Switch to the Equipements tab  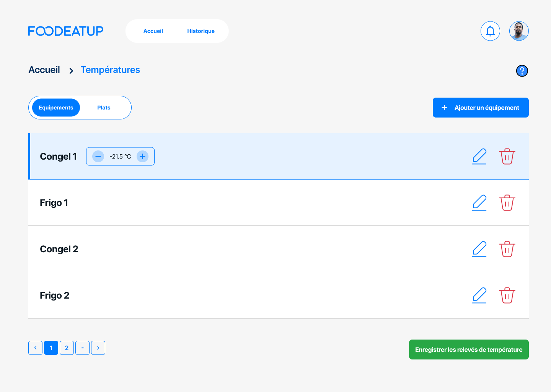click(56, 108)
